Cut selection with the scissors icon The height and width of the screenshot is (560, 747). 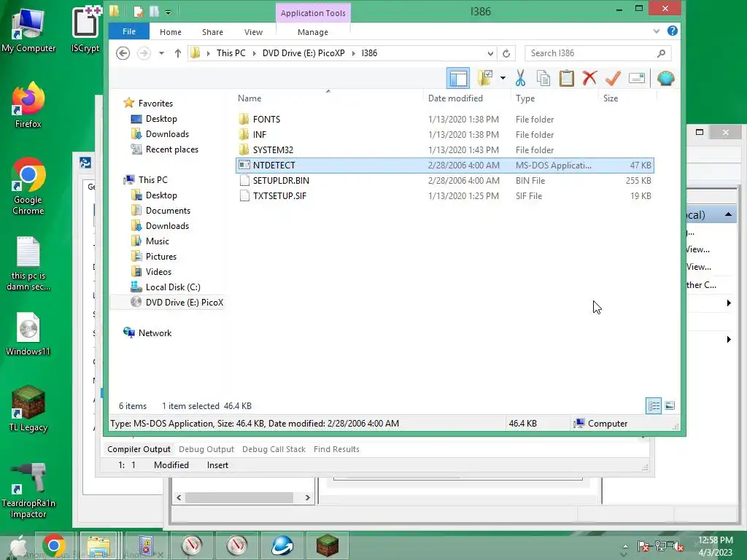pyautogui.click(x=520, y=78)
